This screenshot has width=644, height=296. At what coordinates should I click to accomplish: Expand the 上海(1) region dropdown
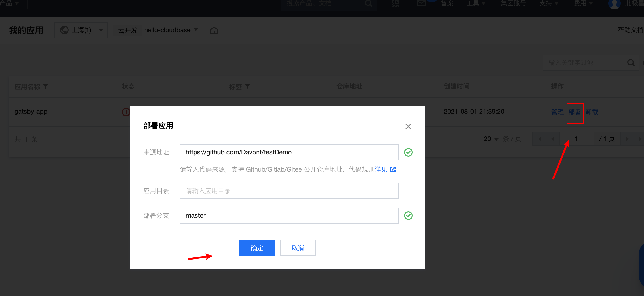(81, 30)
